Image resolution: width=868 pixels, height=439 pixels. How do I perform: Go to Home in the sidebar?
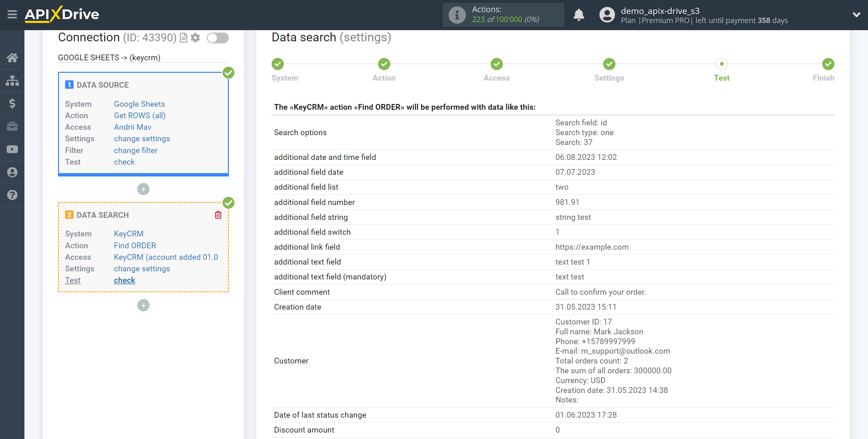12,58
